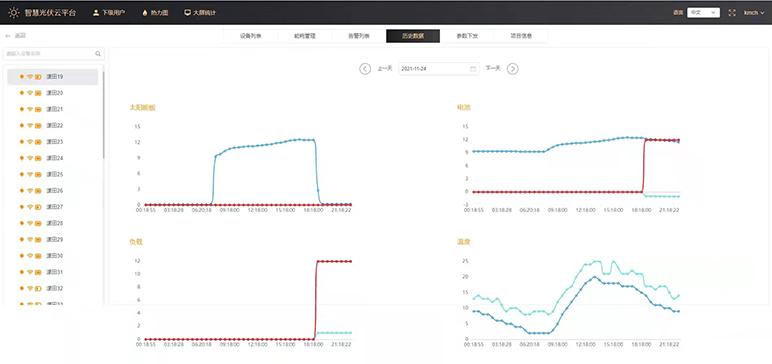Click the search magnifier icon in device filter
Viewport: 772px width, 364px height.
click(x=98, y=54)
